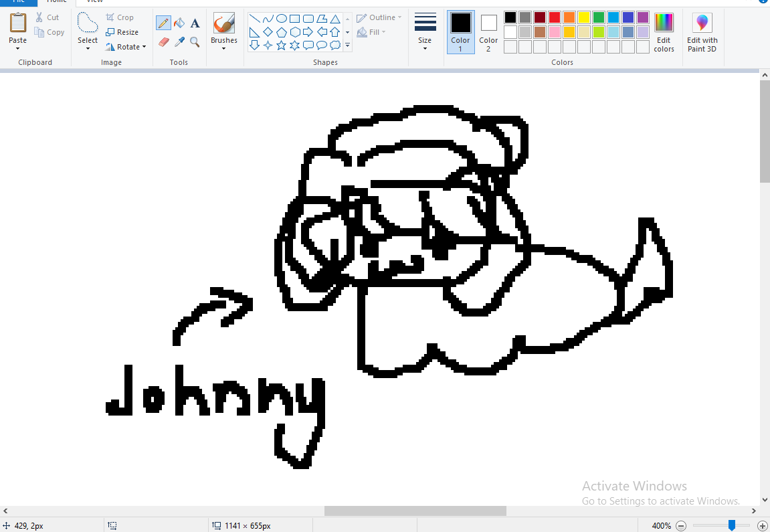
Task: Switch to the View tab
Action: tap(94, 2)
